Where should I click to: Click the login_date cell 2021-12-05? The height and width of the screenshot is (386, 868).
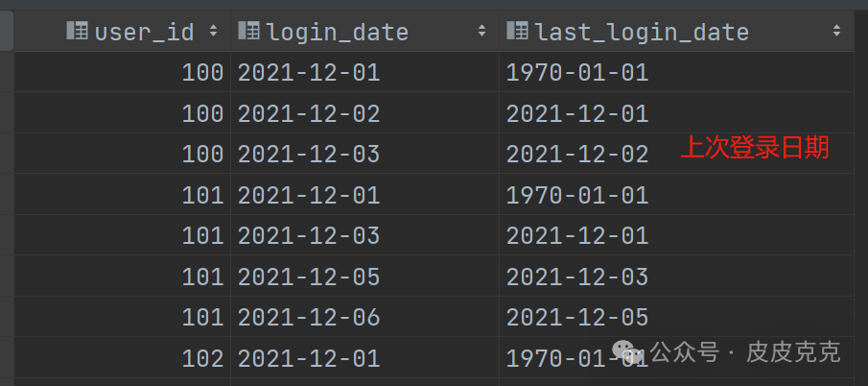(x=364, y=277)
